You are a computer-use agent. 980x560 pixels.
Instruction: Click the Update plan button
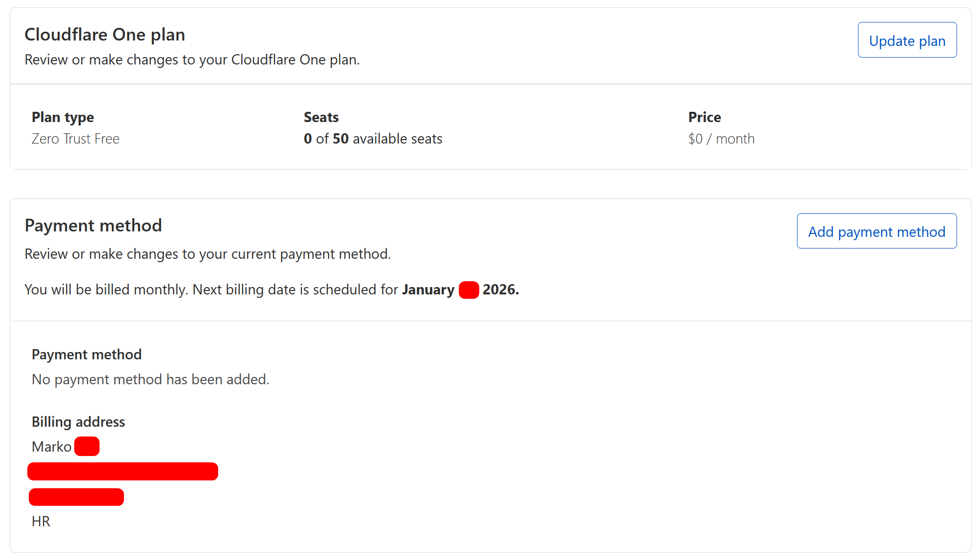[x=907, y=40]
